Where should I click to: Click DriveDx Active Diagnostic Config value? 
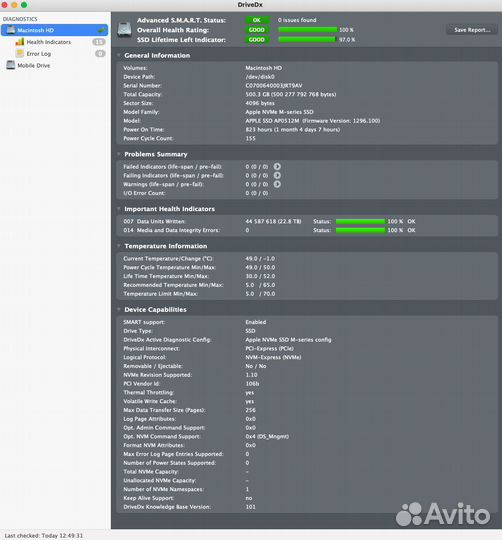click(288, 340)
